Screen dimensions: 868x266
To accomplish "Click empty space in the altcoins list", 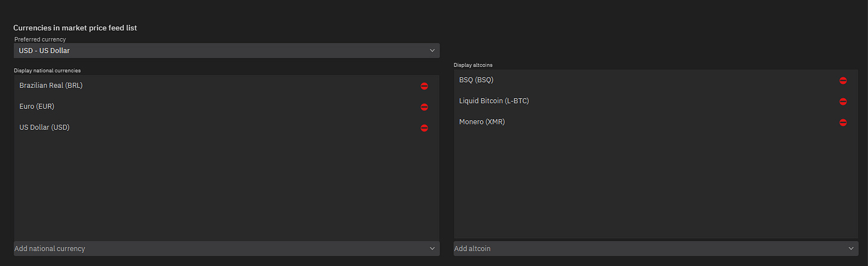I will [656, 184].
